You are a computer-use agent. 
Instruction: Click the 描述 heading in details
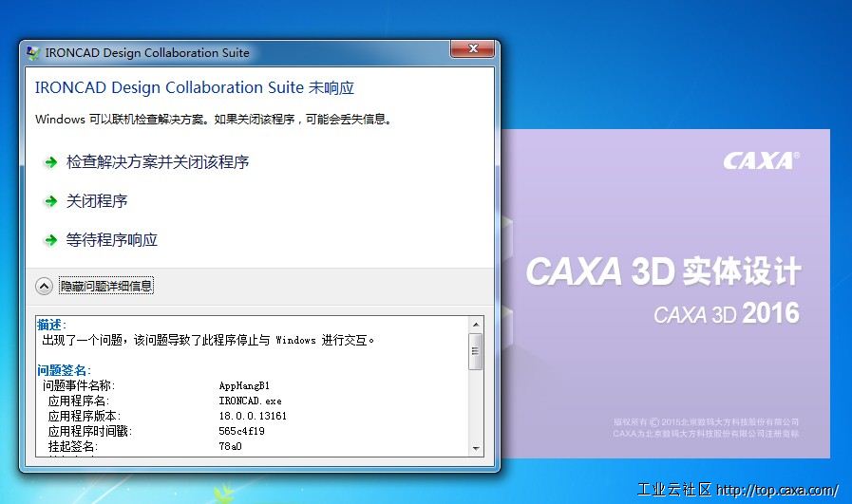pos(51,325)
